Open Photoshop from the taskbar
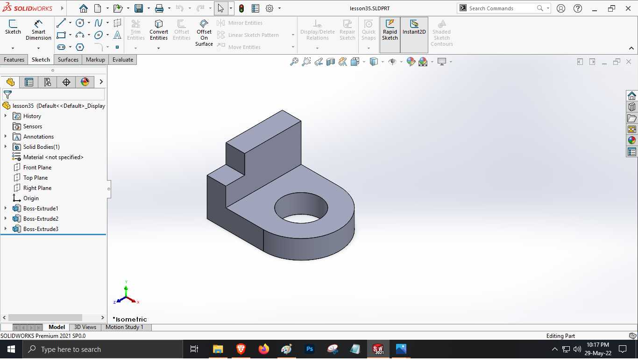 coord(310,349)
